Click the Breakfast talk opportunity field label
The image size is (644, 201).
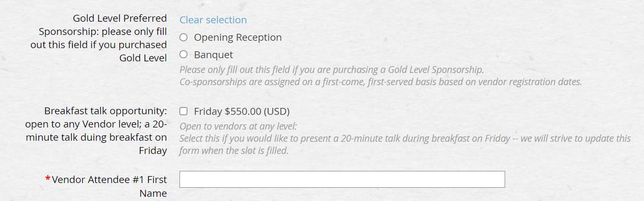click(96, 131)
